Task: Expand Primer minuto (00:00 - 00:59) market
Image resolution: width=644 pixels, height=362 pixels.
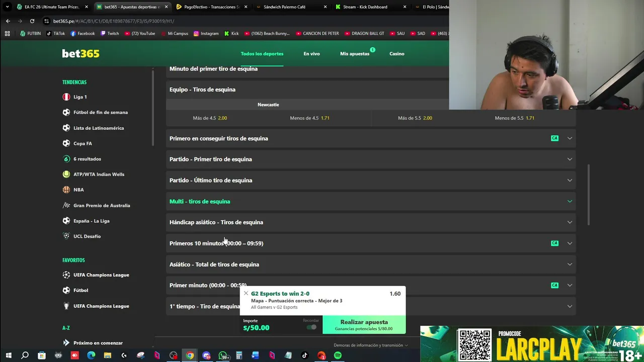Action: coord(371,285)
